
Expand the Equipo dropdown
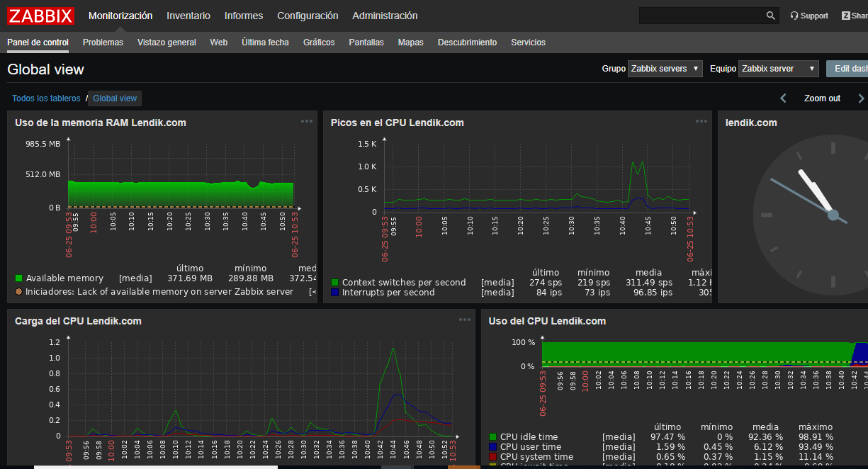click(x=779, y=69)
